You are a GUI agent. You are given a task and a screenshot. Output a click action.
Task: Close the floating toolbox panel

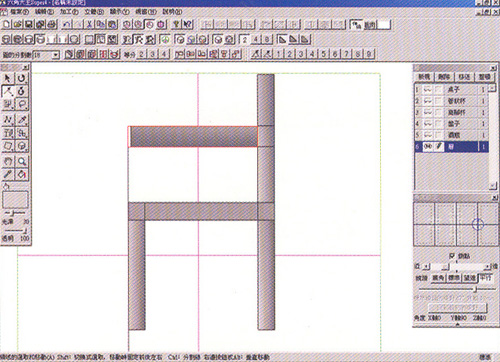point(26,67)
